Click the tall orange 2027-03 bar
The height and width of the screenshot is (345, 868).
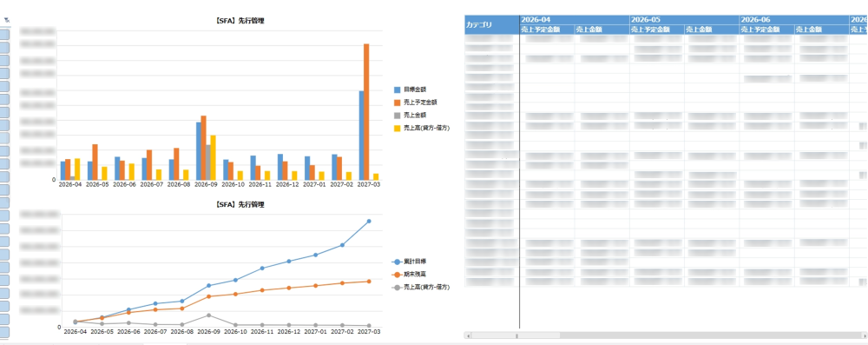(366, 111)
